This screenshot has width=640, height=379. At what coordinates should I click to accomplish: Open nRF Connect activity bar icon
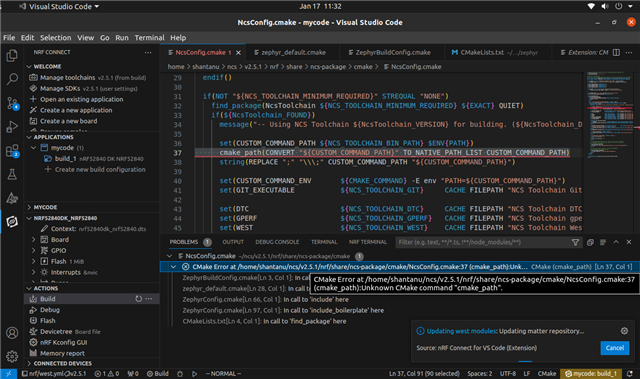tap(12, 222)
